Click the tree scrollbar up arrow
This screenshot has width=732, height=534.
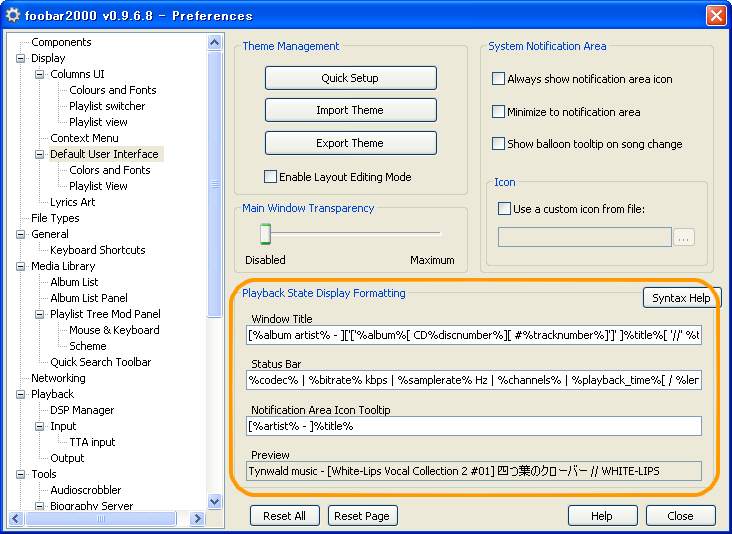(215, 42)
